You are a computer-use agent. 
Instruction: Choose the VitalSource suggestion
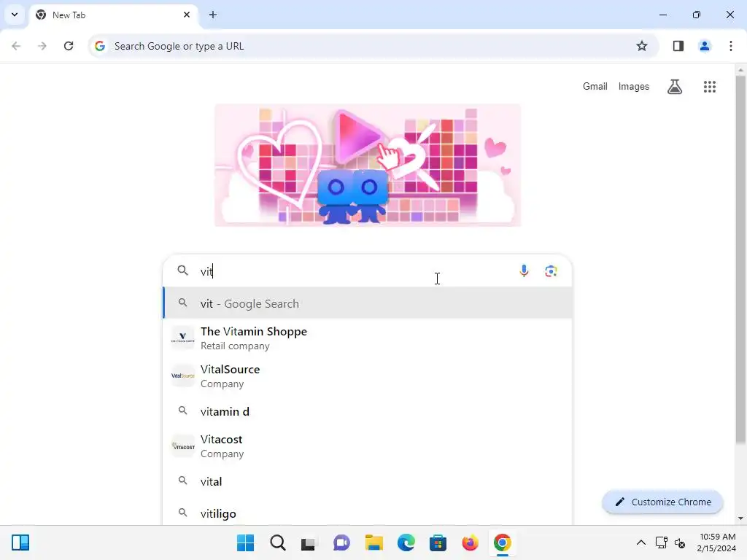(x=368, y=376)
